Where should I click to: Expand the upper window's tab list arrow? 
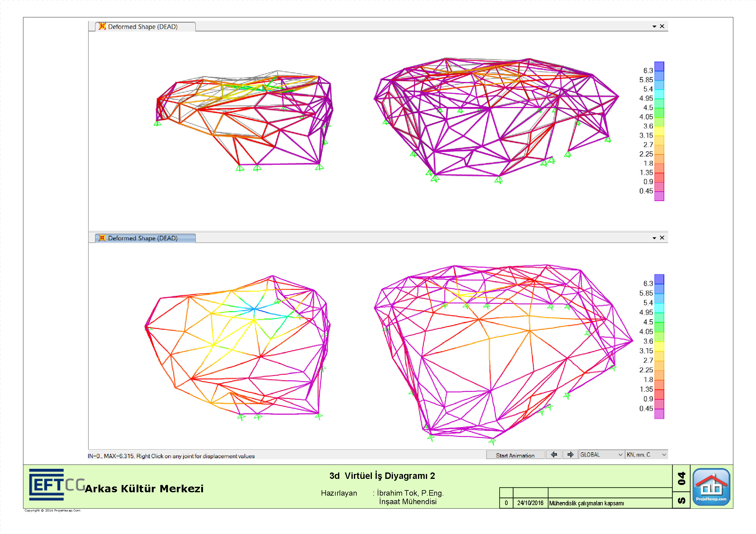654,27
